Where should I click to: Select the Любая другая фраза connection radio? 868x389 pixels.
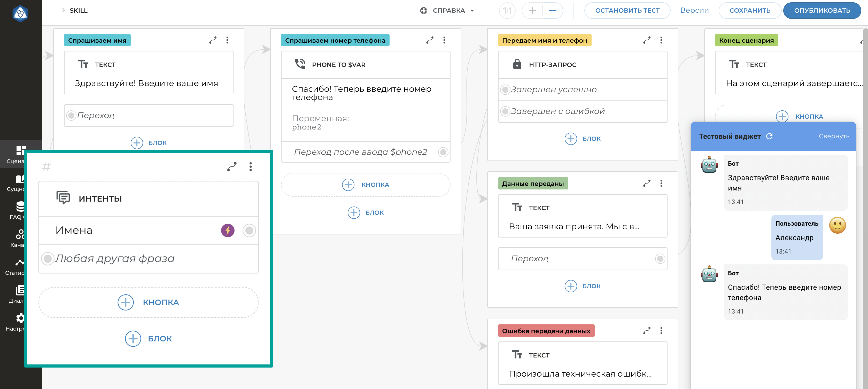pos(48,258)
